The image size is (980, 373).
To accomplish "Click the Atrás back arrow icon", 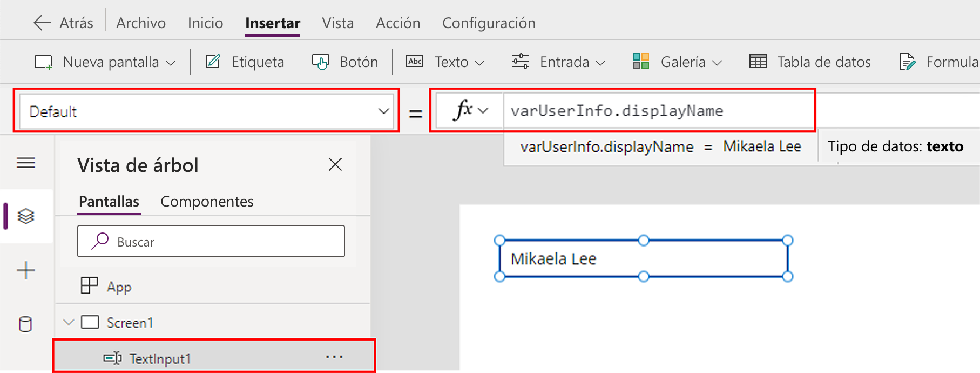I will click(42, 23).
